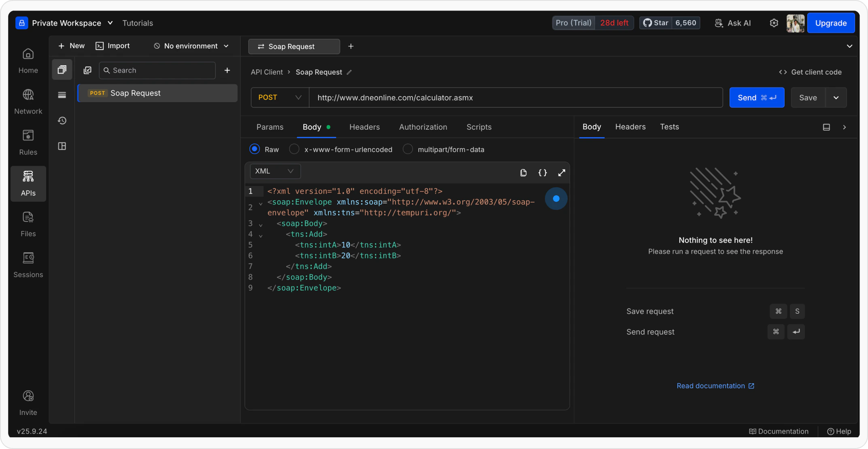Select the Rules panel icon

click(x=28, y=141)
